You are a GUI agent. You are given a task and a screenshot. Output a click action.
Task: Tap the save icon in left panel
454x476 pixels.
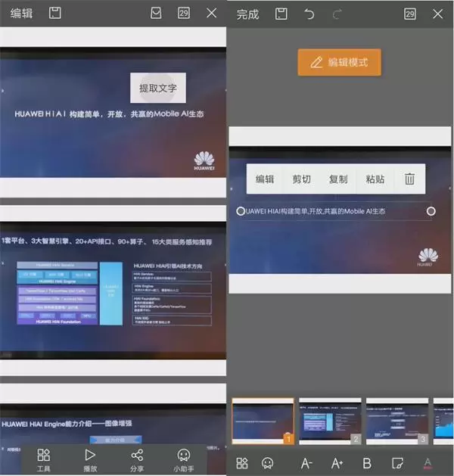point(54,13)
